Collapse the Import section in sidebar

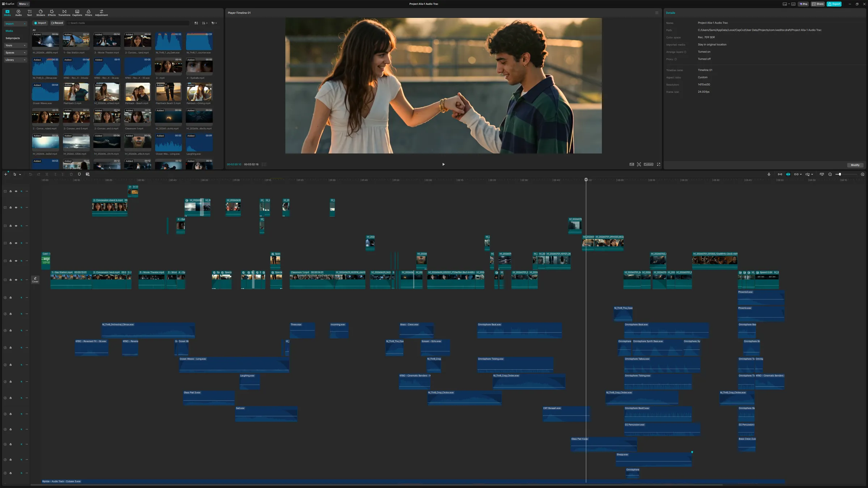[x=15, y=24]
